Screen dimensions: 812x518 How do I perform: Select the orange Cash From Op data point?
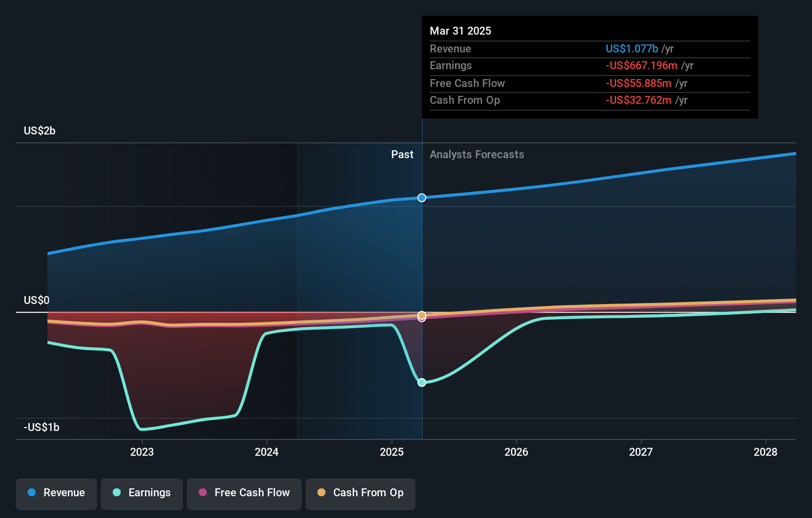pyautogui.click(x=422, y=315)
